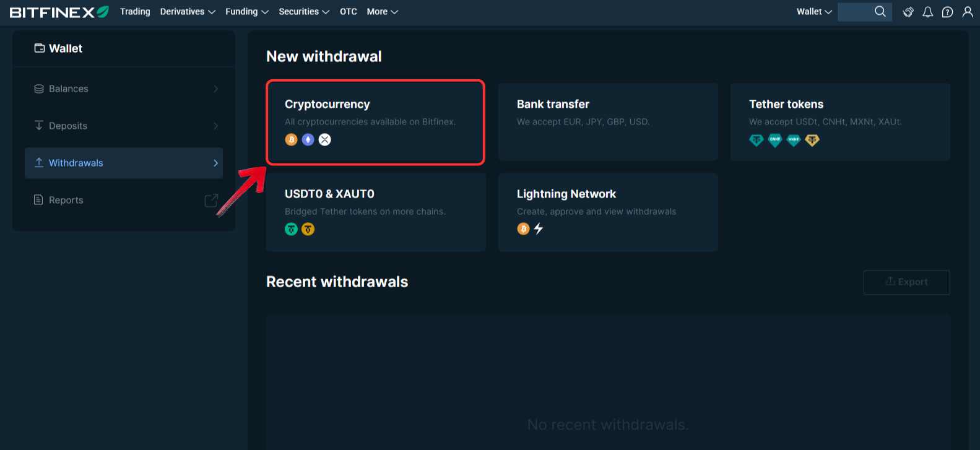Open the help question mark icon
The width and height of the screenshot is (980, 450).
pyautogui.click(x=947, y=12)
